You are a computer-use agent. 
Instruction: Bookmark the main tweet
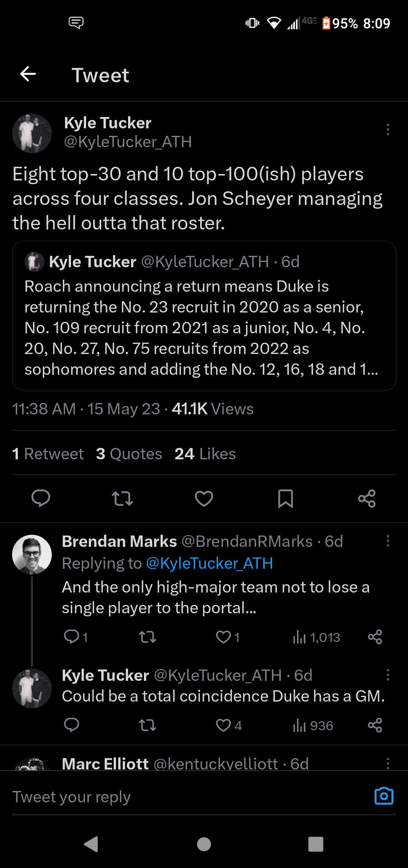pyautogui.click(x=286, y=498)
